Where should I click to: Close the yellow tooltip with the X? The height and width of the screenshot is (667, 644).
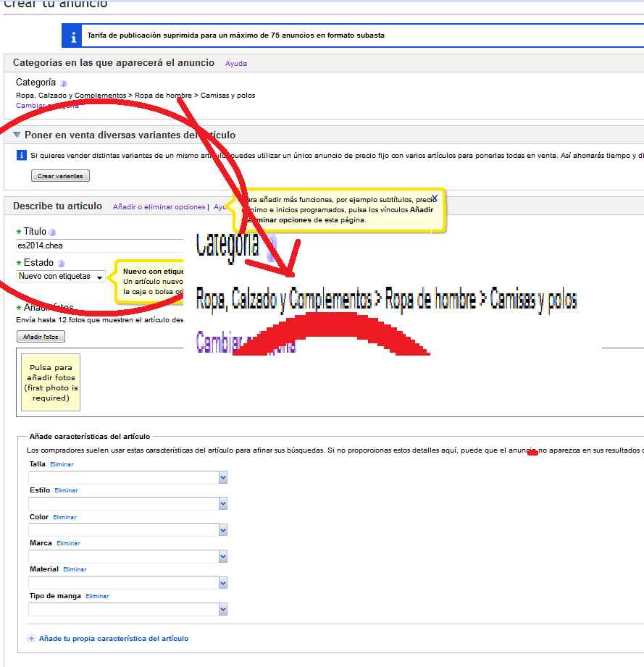click(x=434, y=198)
